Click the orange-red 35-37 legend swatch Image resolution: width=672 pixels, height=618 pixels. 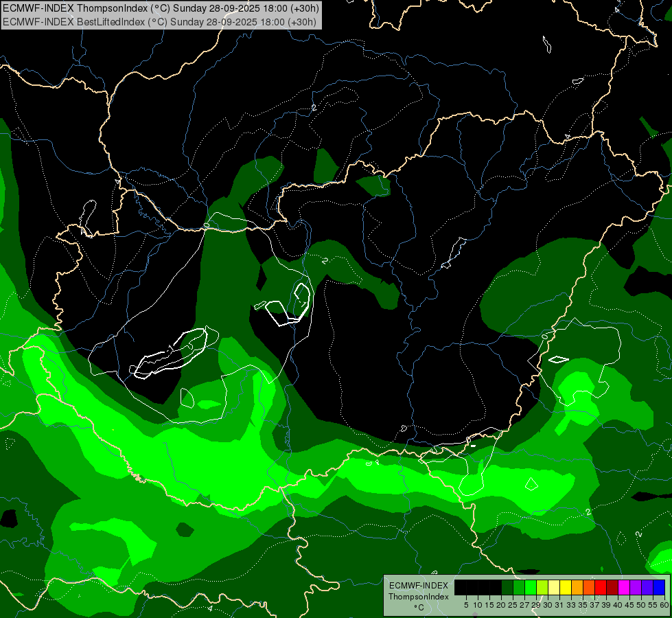589,587
